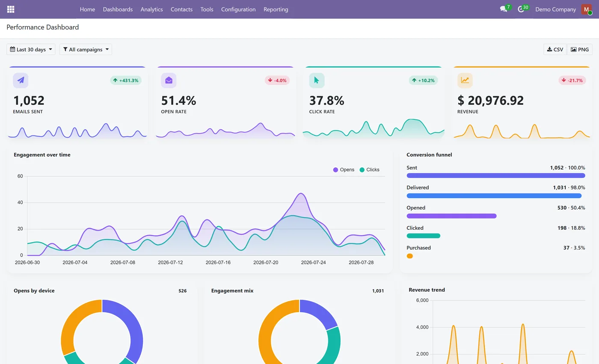599x364 pixels.
Task: Export dashboard with the PNG button
Action: [x=580, y=50]
